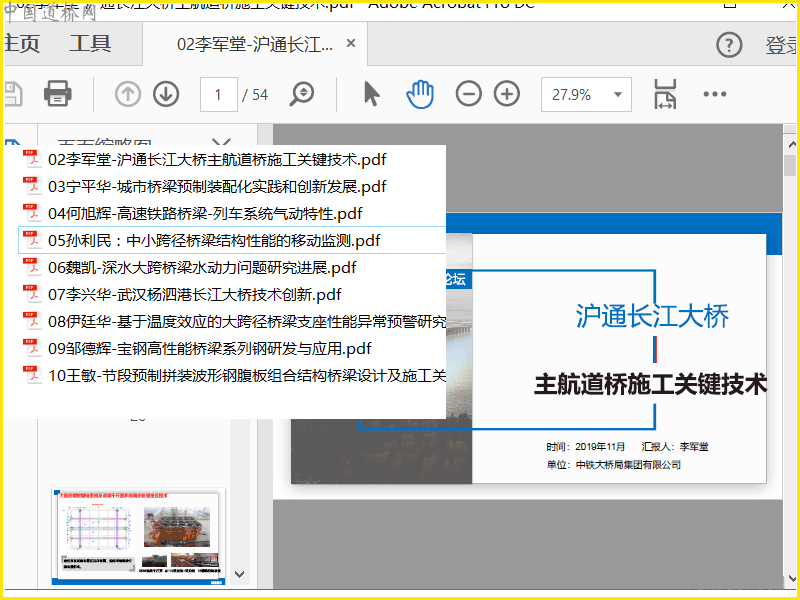Open file 06魏凯-深水大跨桥梁水动力问题研究进展.pdf
800x600 pixels.
pos(202,267)
